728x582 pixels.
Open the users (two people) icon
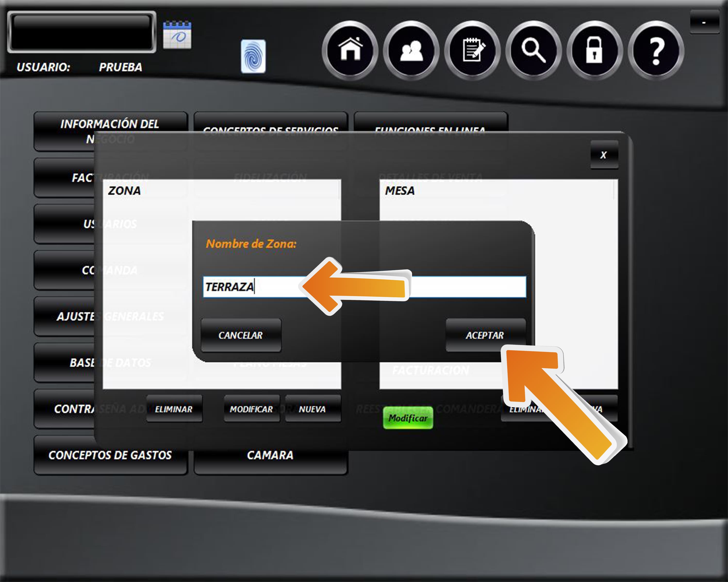[411, 50]
